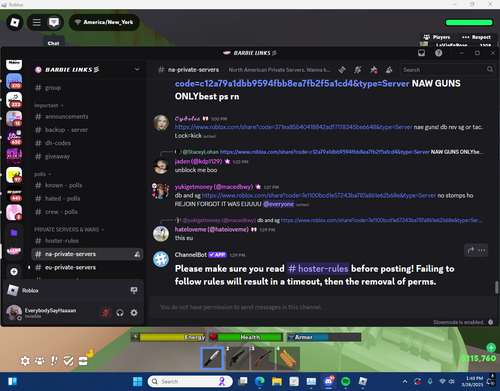Collapse the 'important' channel category
This screenshot has width=500, height=391.
click(x=49, y=105)
